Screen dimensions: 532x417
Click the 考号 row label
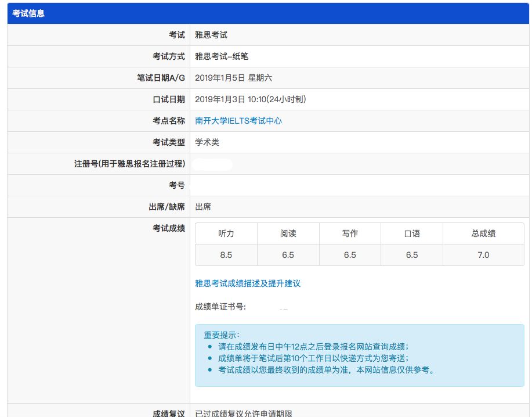click(x=177, y=185)
